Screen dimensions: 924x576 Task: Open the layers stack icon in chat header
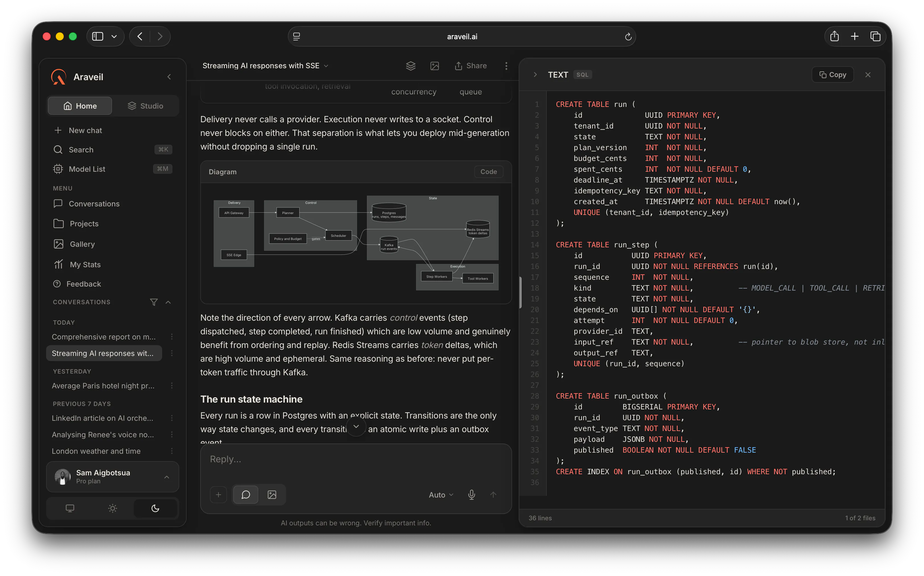pos(411,66)
